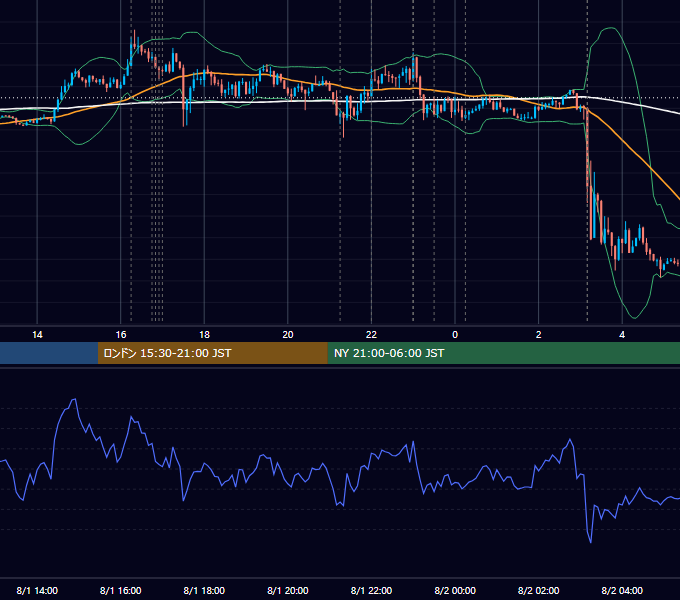Image resolution: width=680 pixels, height=600 pixels.
Task: Click the 20 hour axis label
Action: click(x=288, y=335)
